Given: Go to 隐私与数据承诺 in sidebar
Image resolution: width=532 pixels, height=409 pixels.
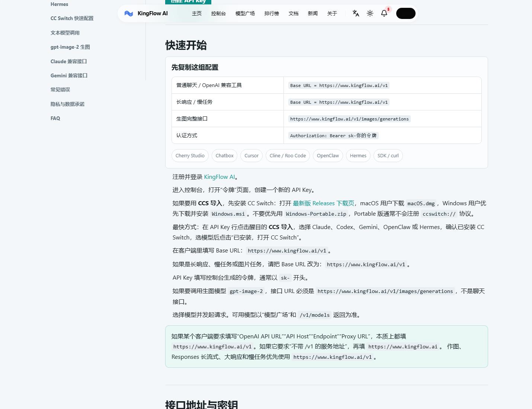Looking at the screenshot, I should point(68,104).
